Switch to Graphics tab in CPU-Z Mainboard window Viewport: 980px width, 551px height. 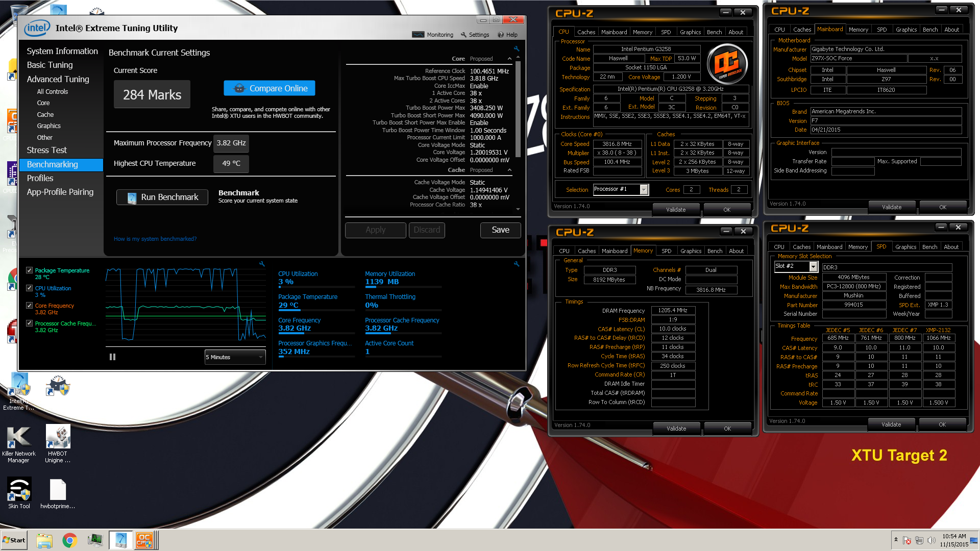tap(906, 30)
